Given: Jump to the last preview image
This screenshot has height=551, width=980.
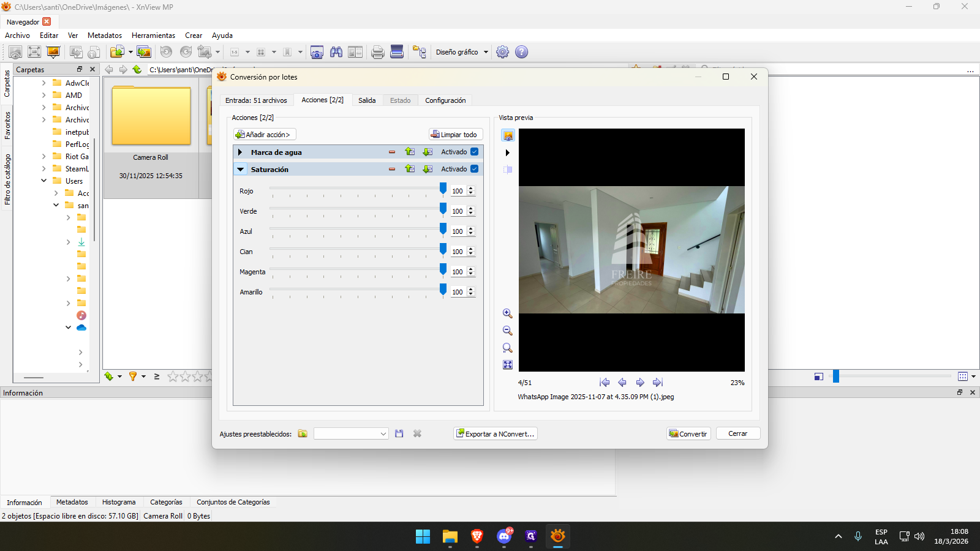Looking at the screenshot, I should 658,382.
